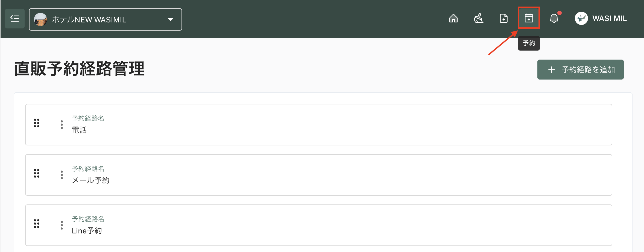
Task: Click the 予約経路を追加 button
Action: pyautogui.click(x=580, y=70)
